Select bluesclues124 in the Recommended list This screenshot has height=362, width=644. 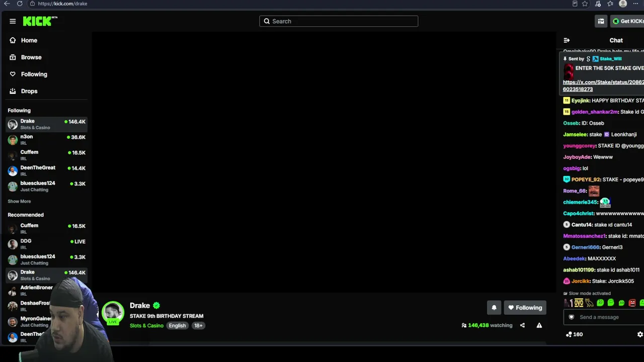(47, 260)
